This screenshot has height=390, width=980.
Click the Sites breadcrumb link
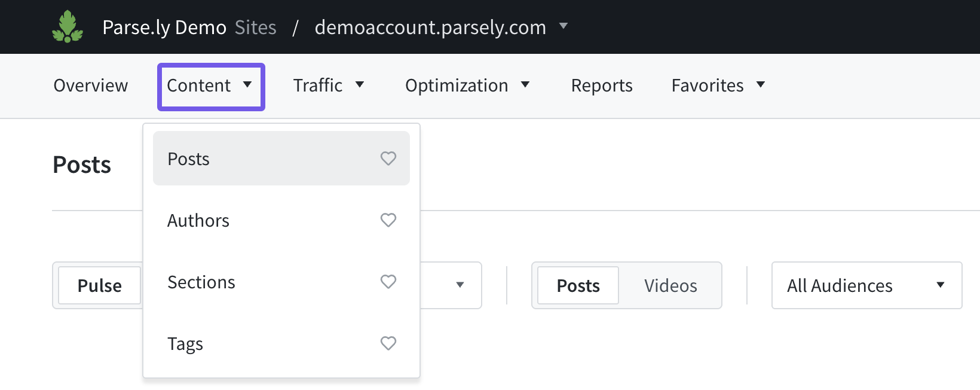[x=256, y=28]
